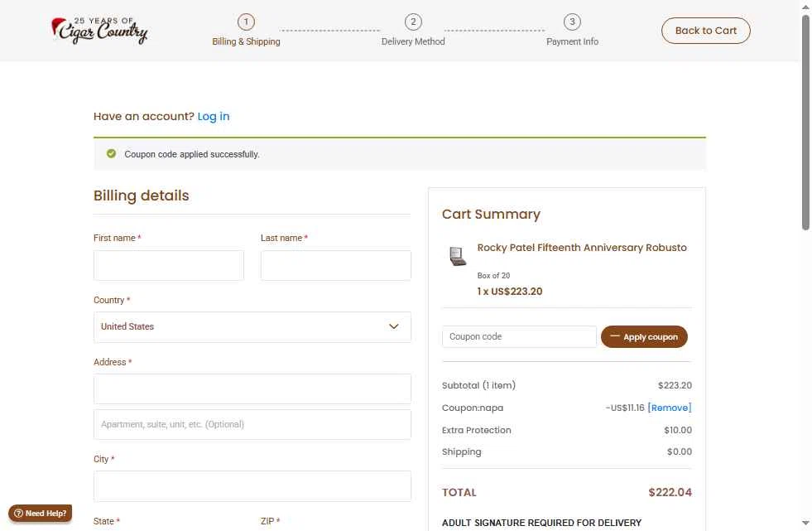Click the scrollbar up arrow
This screenshot has width=812, height=531.
coord(805,7)
